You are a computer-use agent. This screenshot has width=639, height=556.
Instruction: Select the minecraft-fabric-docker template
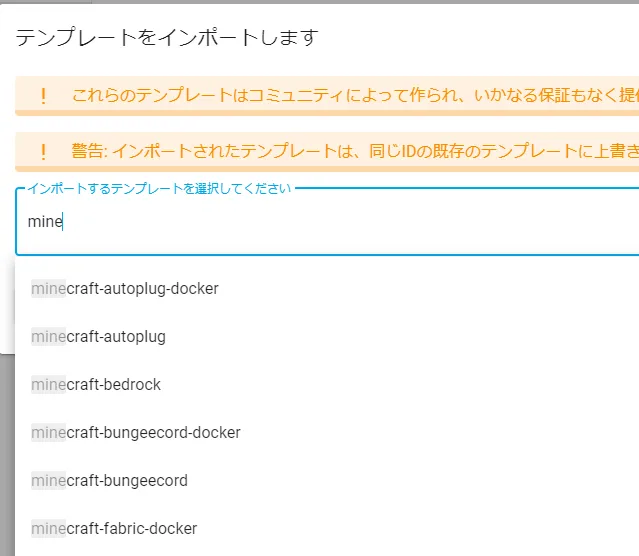[x=114, y=529]
